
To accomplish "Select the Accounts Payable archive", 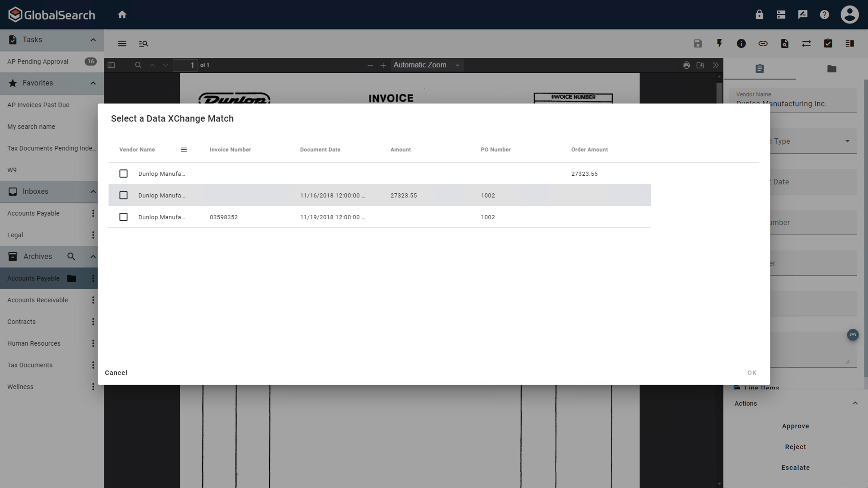I will click(x=33, y=278).
